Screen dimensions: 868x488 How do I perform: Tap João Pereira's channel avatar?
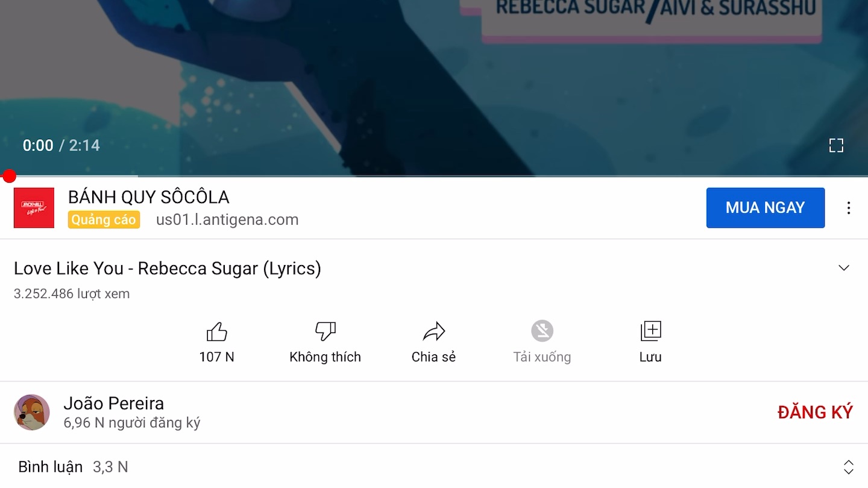click(32, 412)
